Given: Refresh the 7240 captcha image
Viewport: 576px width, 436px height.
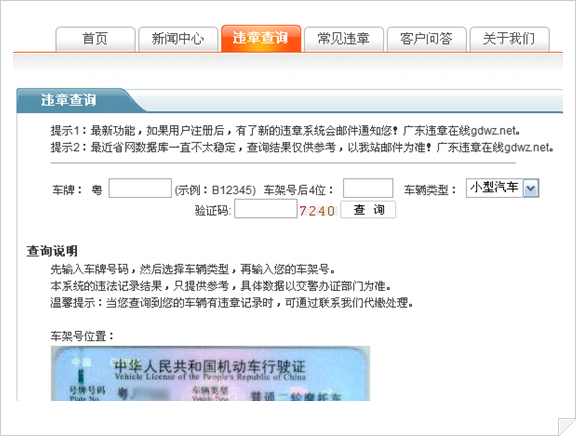Looking at the screenshot, I should (x=317, y=211).
